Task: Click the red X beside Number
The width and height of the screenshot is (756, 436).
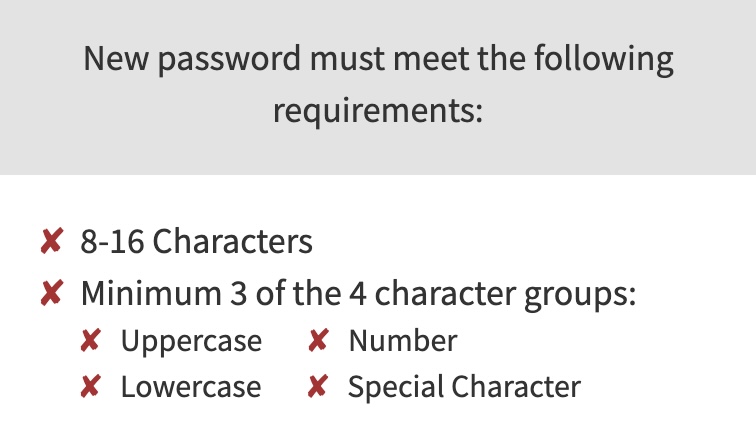Action: coord(318,341)
